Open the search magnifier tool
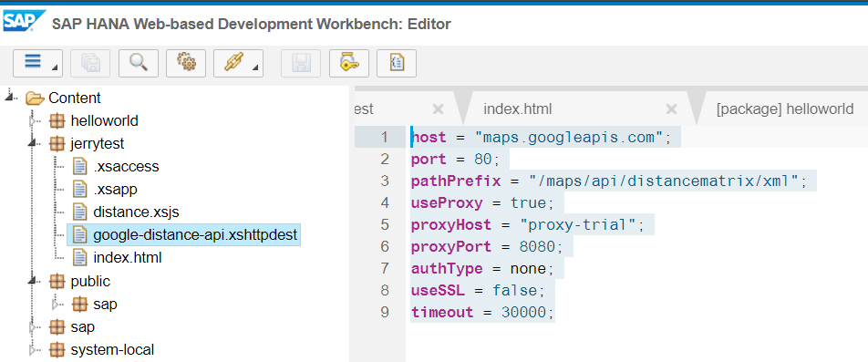This screenshot has width=868, height=362. [x=139, y=63]
